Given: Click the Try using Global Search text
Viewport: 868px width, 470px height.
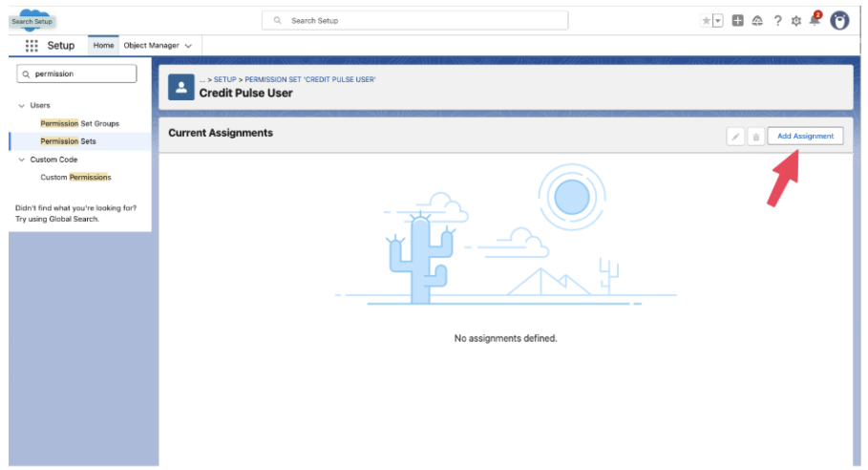Looking at the screenshot, I should (x=57, y=219).
